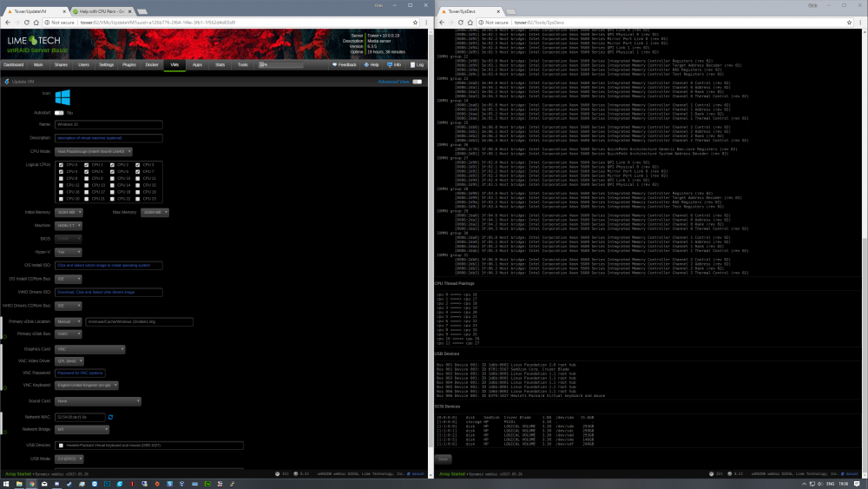The image size is (868, 489).
Task: Open the Mail app on taskbar
Action: [44, 484]
